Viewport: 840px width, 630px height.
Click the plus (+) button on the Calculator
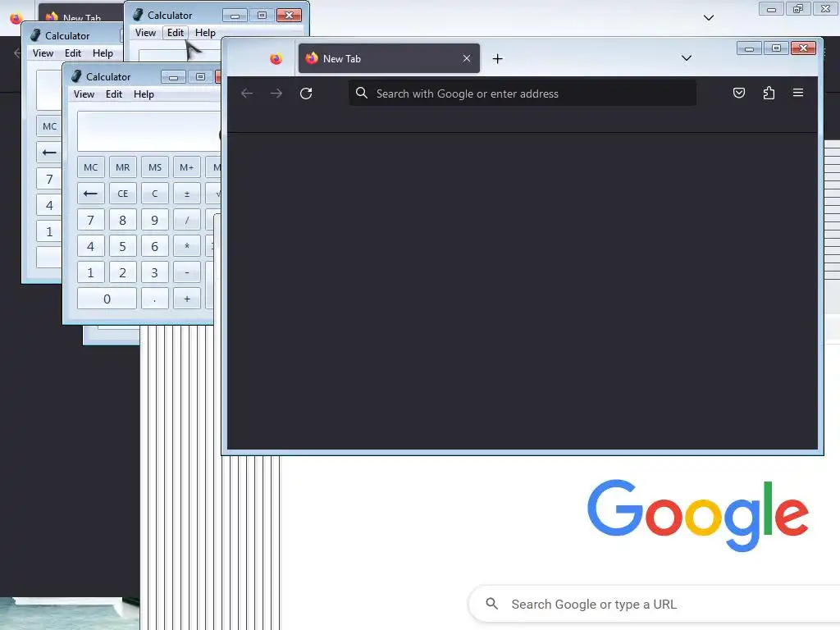tap(186, 299)
